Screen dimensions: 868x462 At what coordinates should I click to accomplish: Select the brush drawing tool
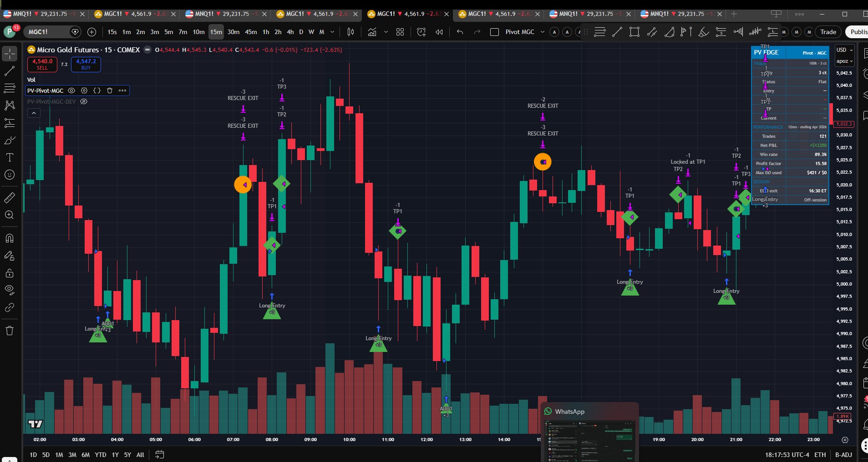(x=10, y=140)
